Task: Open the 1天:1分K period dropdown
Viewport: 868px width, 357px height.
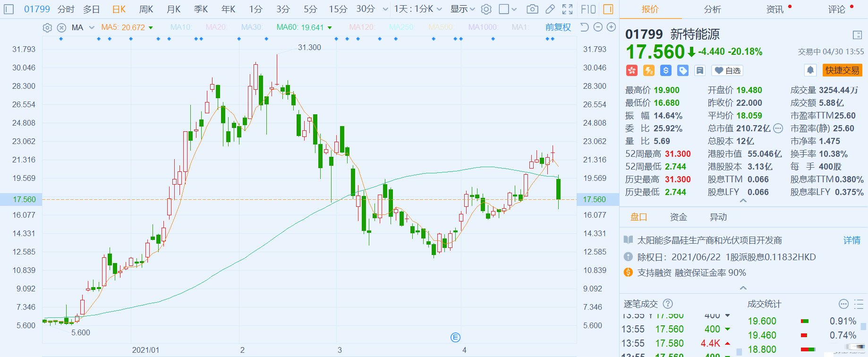Action: point(418,9)
